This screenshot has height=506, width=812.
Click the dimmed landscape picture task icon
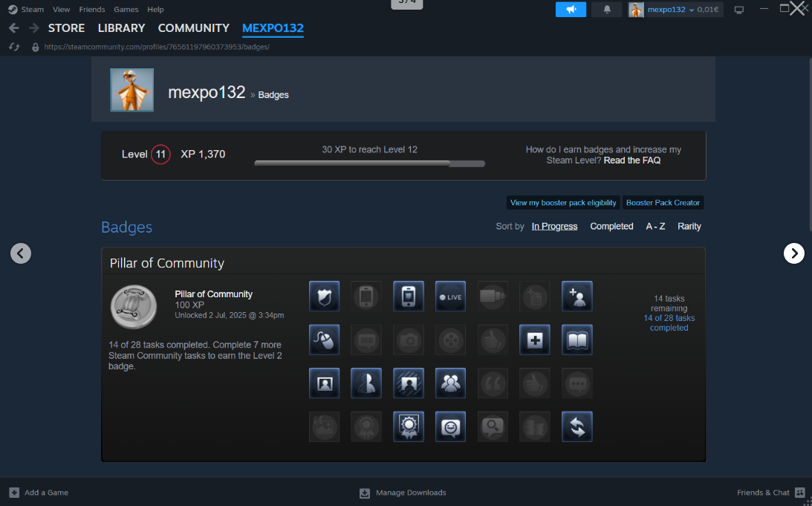click(324, 426)
